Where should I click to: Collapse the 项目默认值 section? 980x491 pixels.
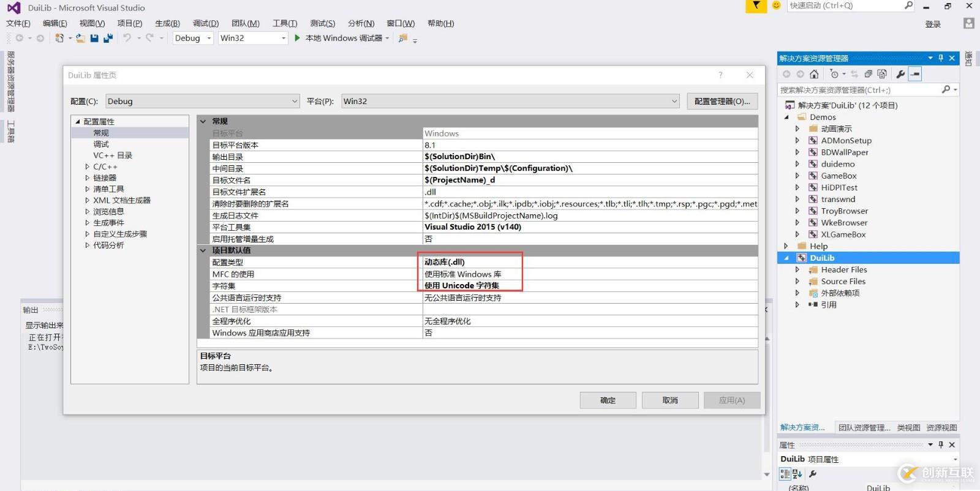click(203, 250)
